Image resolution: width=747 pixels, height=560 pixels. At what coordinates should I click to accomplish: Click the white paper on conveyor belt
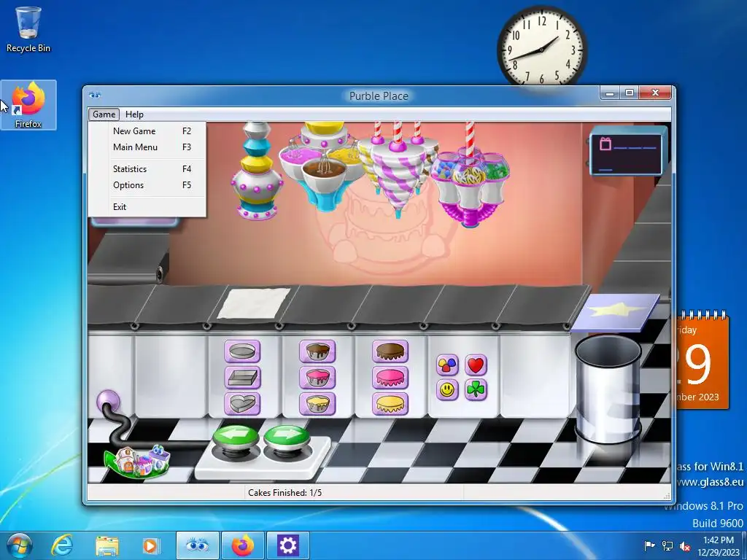pyautogui.click(x=253, y=303)
